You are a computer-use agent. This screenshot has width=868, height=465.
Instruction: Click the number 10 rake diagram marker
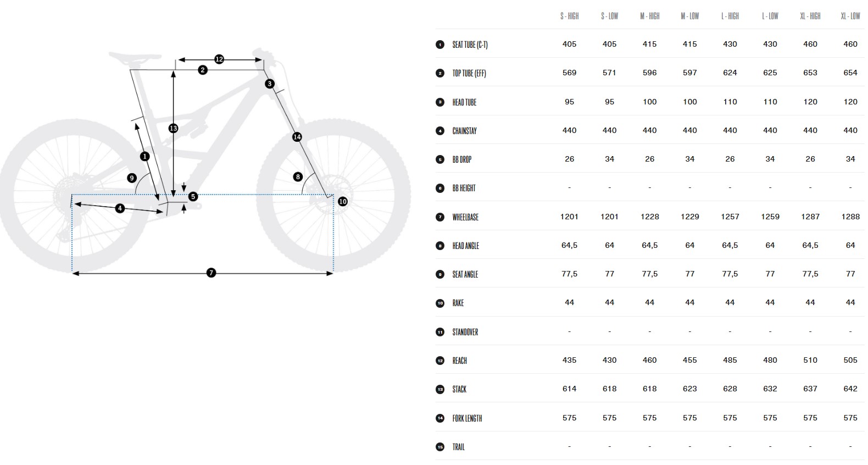coord(343,202)
